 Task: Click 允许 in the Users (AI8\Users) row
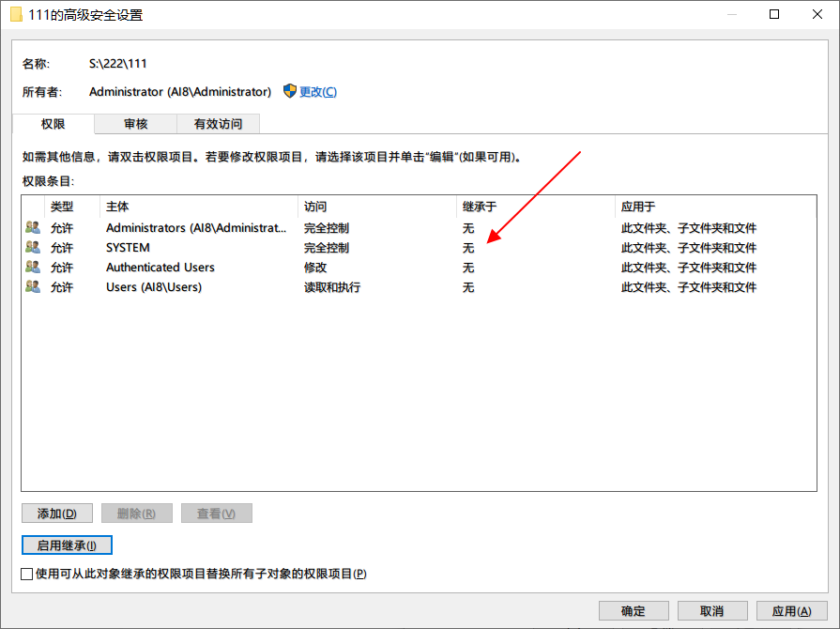(x=62, y=287)
